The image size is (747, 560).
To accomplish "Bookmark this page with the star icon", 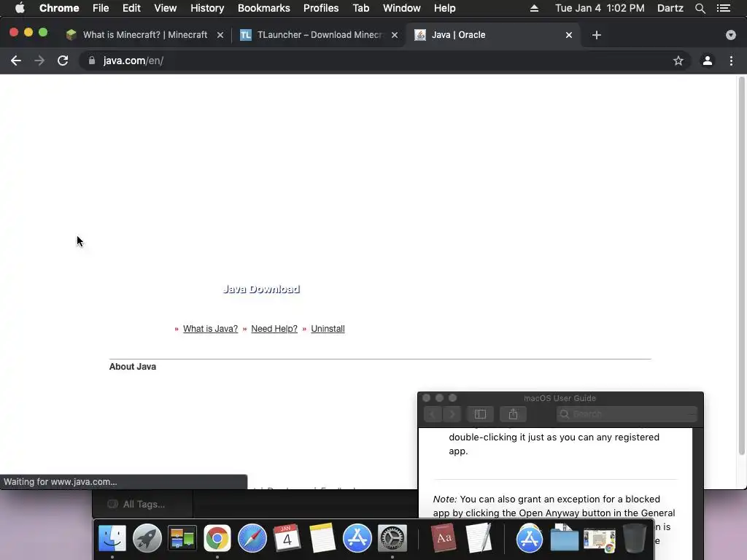I will tap(678, 61).
